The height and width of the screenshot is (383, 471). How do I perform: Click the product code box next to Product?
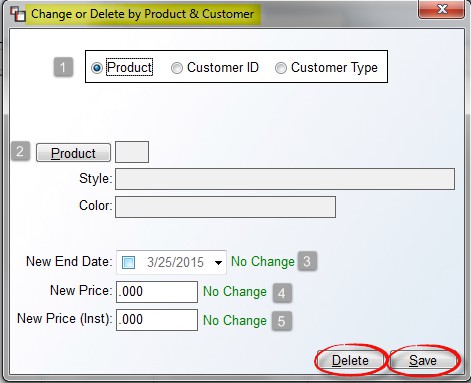[132, 152]
